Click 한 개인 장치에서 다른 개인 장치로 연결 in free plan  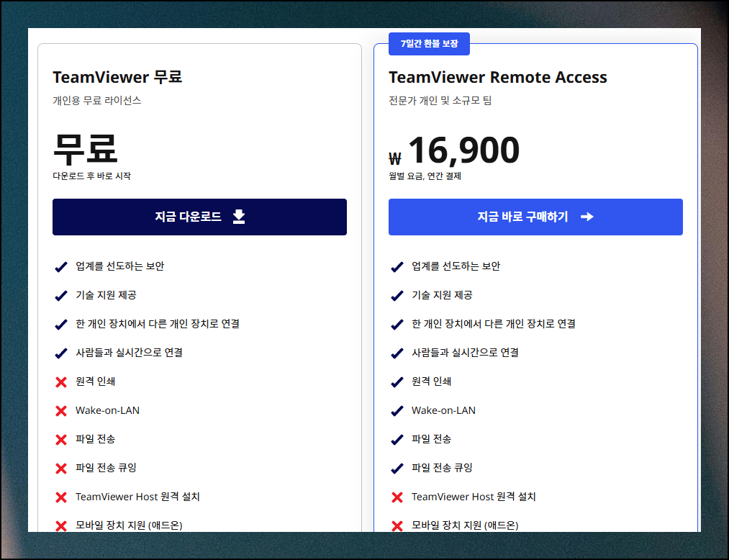[158, 324]
